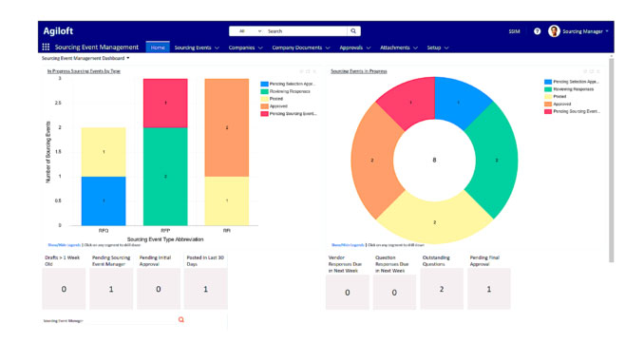Click the search text field
Image resolution: width=644 pixels, height=362 pixels.
click(306, 31)
